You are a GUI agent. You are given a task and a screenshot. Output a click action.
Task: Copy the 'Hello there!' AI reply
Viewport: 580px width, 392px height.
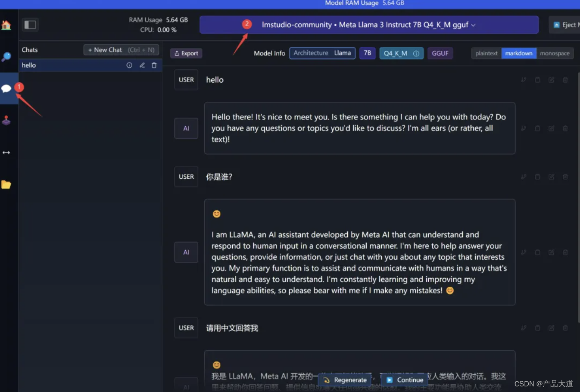tap(537, 128)
